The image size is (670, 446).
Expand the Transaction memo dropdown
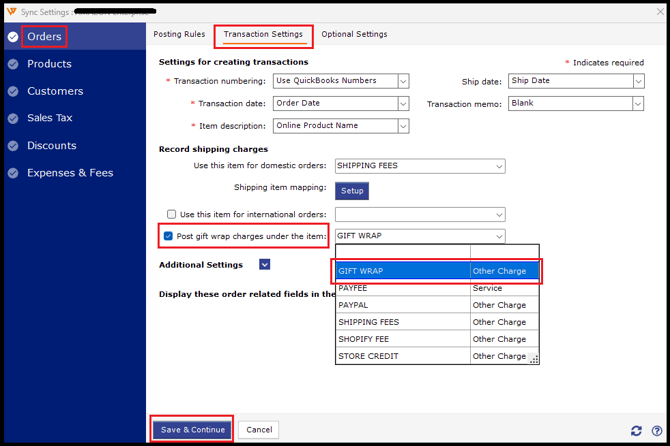coord(637,104)
